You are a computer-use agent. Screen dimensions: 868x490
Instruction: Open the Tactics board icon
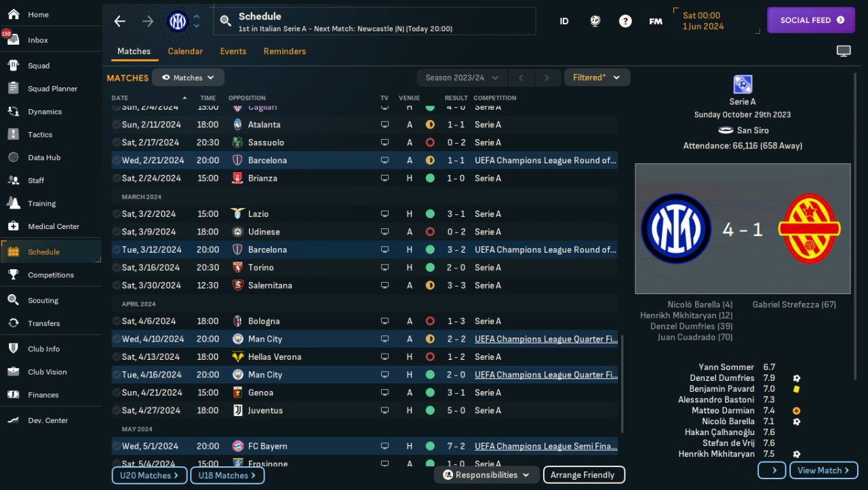[13, 134]
